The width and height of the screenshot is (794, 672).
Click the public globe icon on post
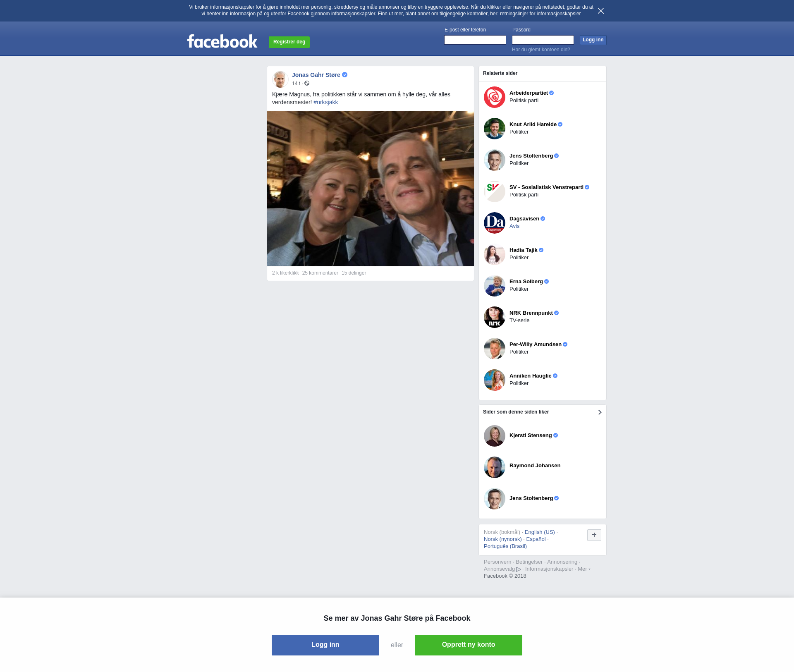point(307,84)
